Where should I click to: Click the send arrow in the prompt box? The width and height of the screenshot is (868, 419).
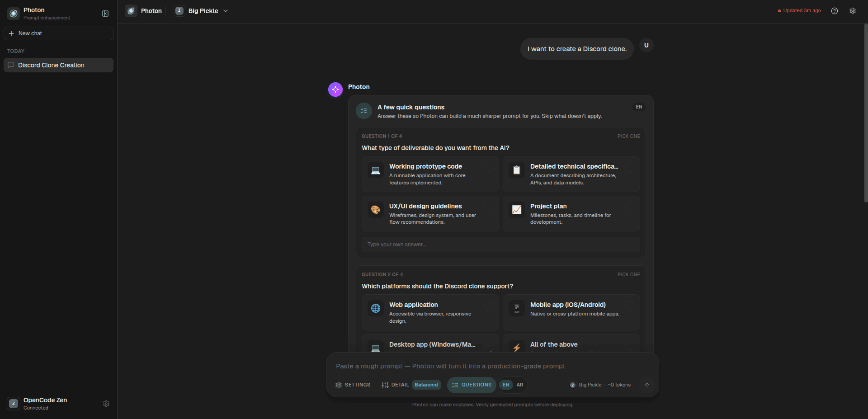647,385
